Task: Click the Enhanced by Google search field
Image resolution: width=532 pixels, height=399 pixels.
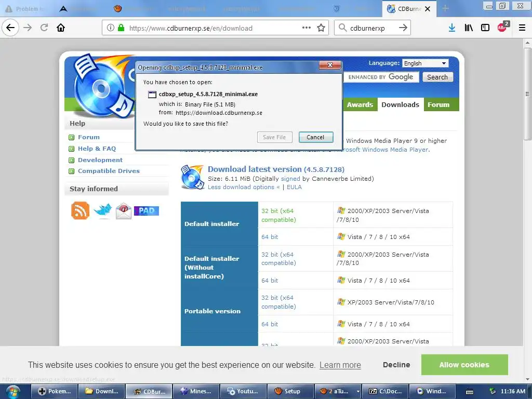Action: 381,77
